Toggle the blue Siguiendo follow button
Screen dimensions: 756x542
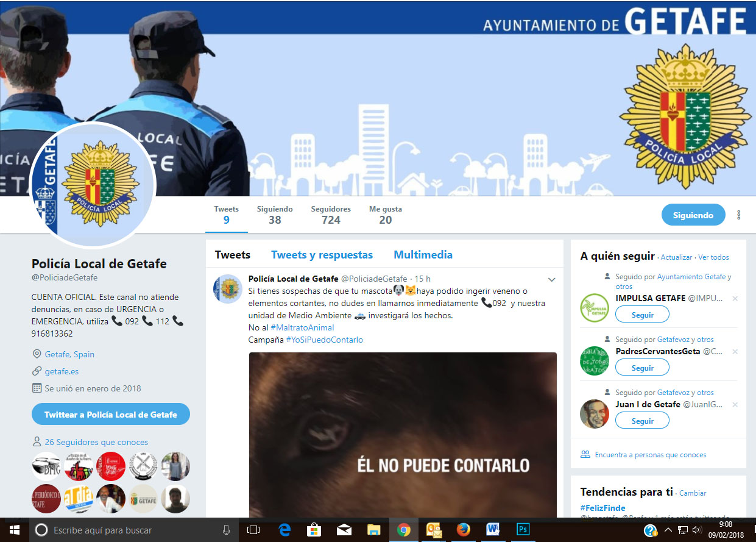click(693, 215)
